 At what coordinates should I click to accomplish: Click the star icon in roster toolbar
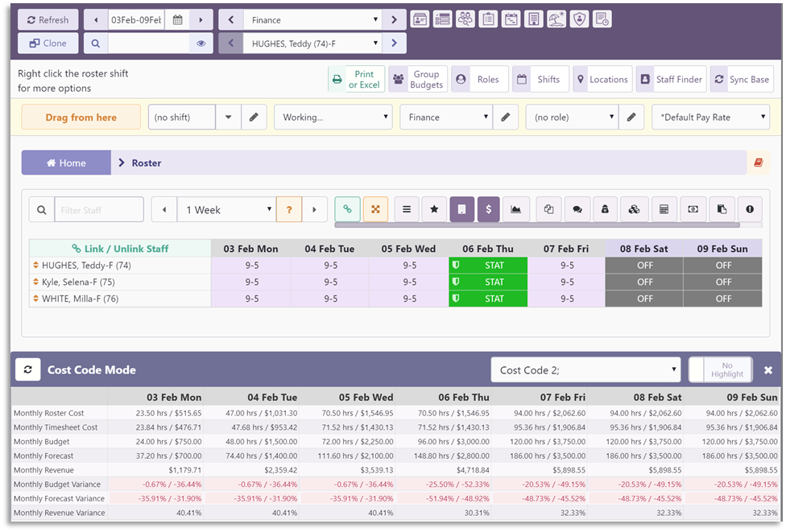coord(434,209)
